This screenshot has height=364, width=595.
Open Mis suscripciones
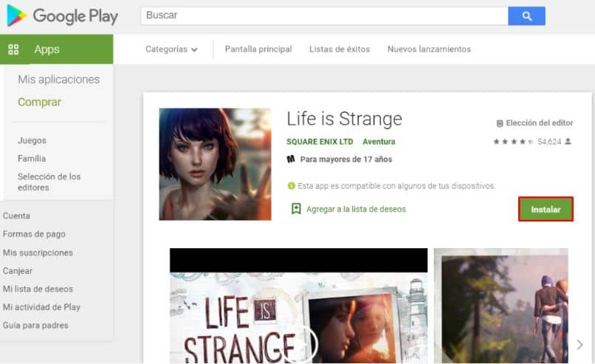(38, 253)
